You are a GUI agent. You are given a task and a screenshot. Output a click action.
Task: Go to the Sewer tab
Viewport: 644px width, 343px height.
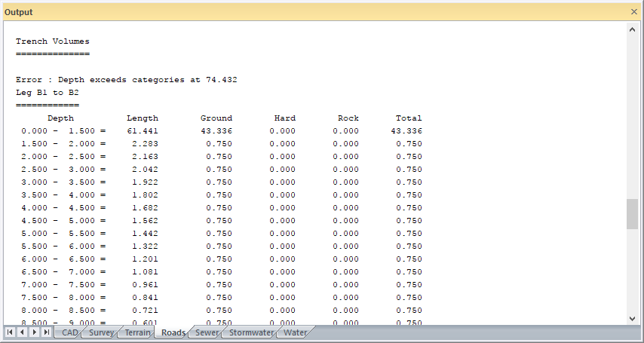(207, 332)
